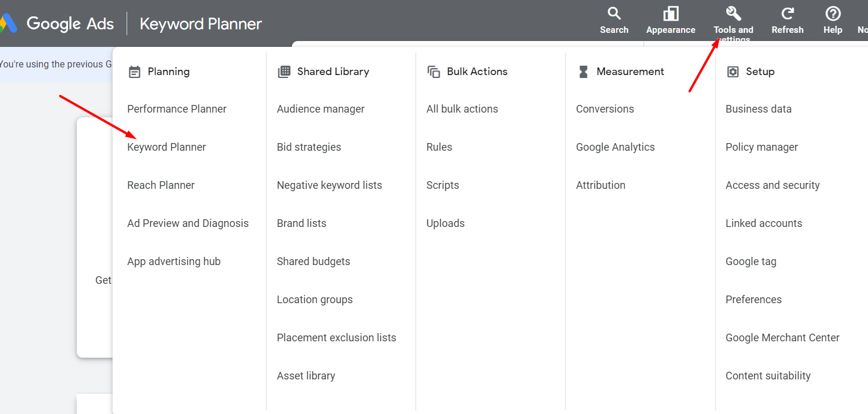The image size is (868, 414).
Task: Click the Refresh icon
Action: [x=788, y=13]
